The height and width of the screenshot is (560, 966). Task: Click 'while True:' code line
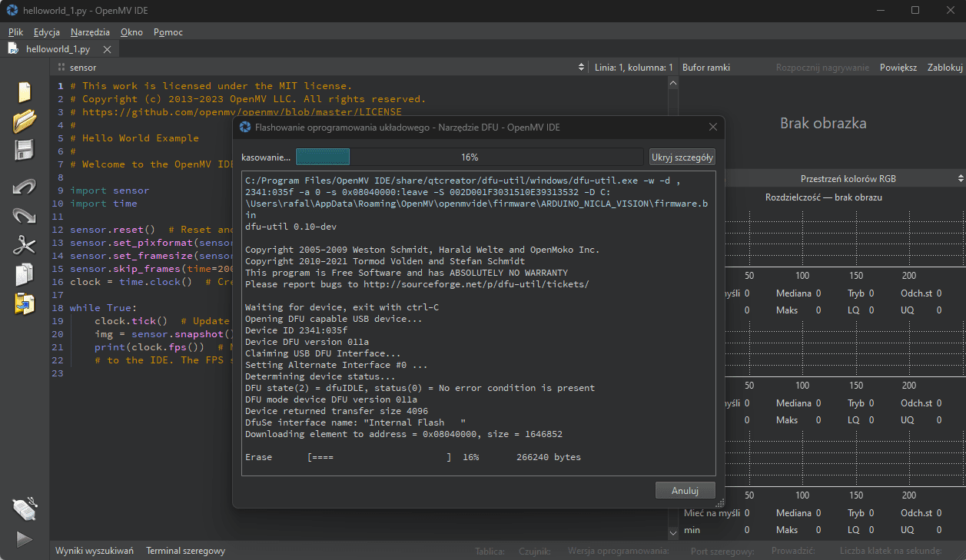(103, 308)
